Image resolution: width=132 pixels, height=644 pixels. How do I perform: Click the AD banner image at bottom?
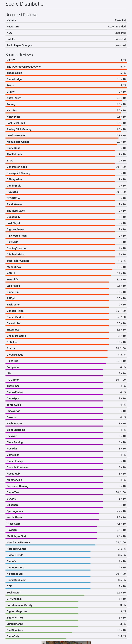(68, 642)
